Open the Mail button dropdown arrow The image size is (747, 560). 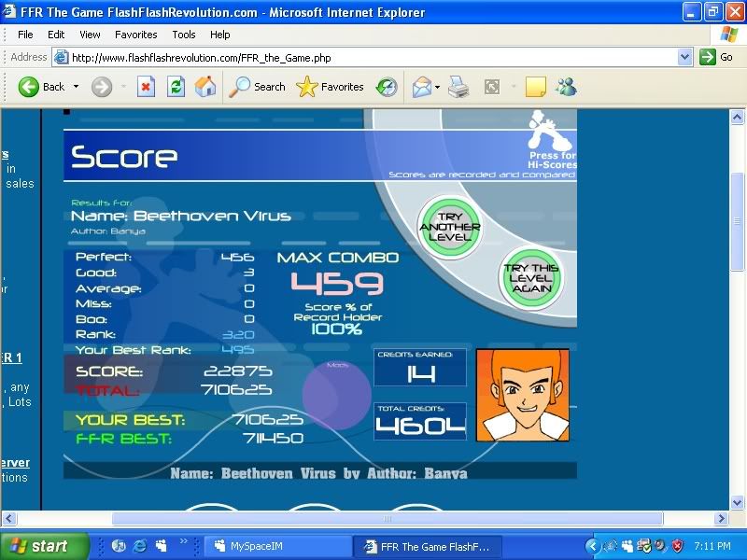437,87
